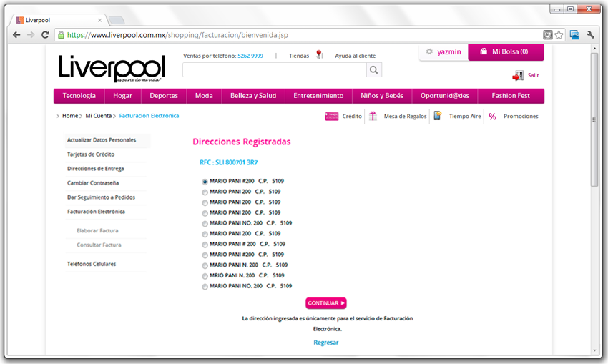Click the browser address bar URL

coord(177,35)
